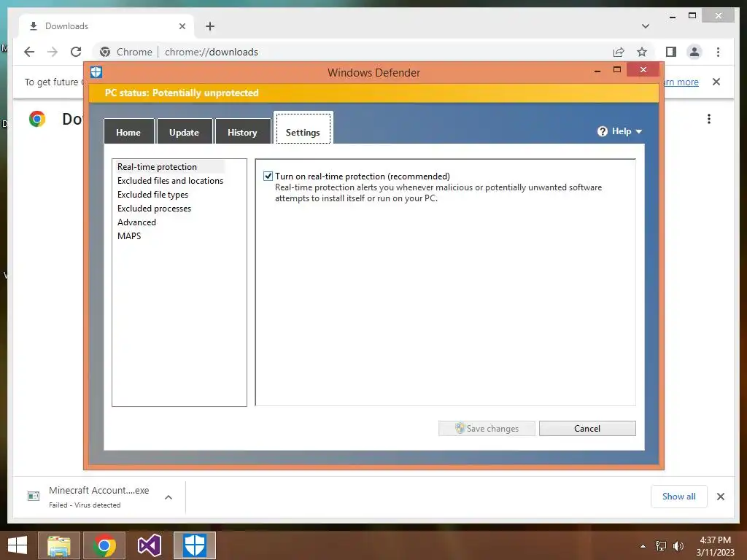Viewport: 747px width, 560px height.
Task: Toggle Turn on real-time protection checkbox
Action: 268,176
